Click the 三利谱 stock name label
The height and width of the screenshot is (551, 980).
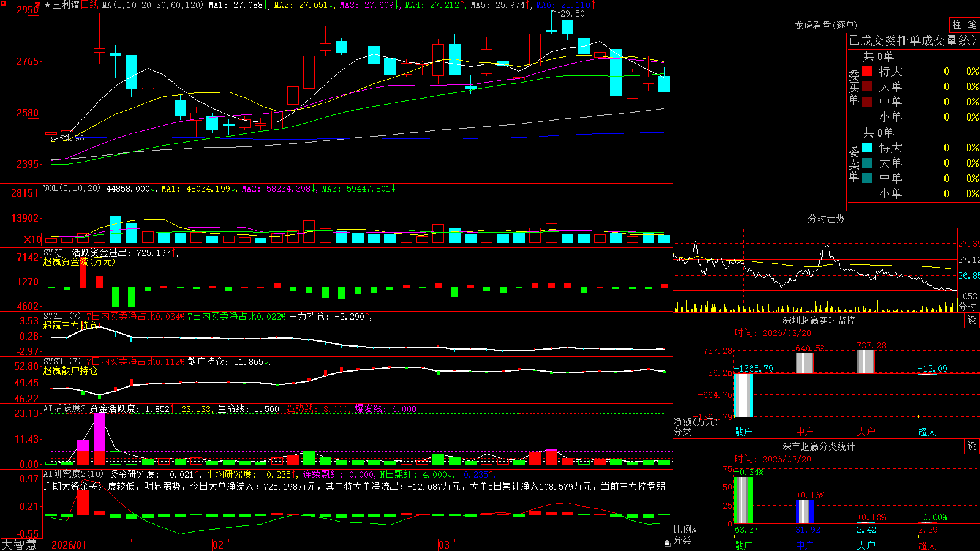[66, 5]
